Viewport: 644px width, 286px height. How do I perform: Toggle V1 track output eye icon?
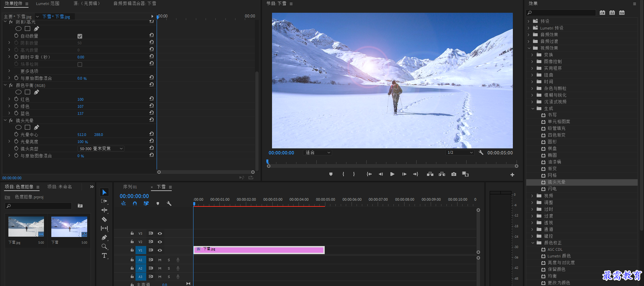(160, 250)
